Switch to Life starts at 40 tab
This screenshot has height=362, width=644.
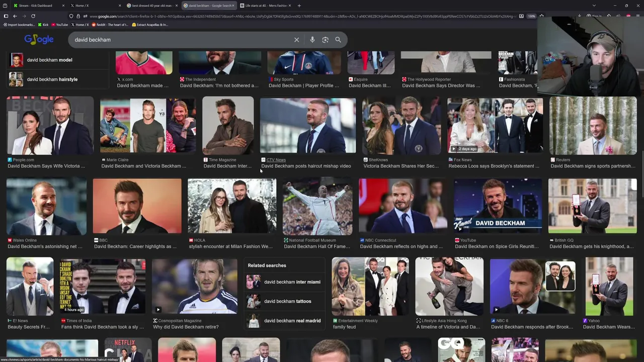coord(265,6)
